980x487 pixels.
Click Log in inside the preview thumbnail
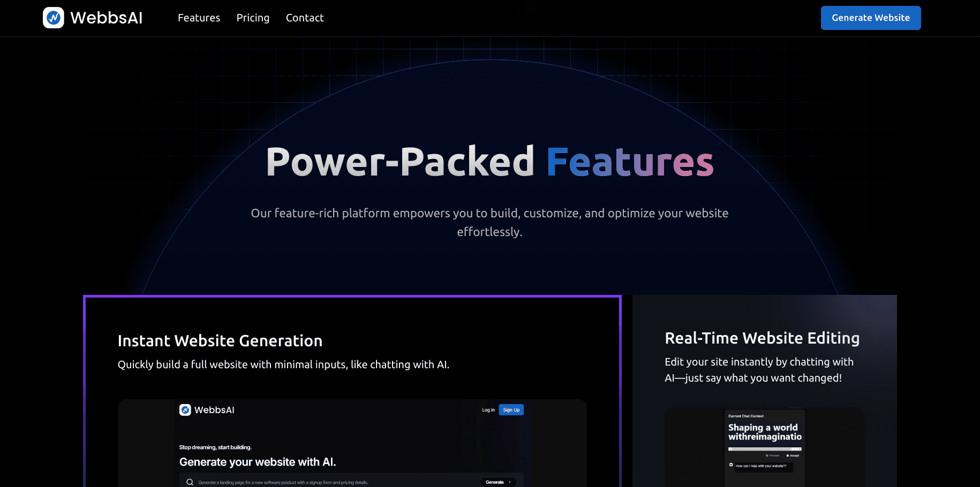click(488, 410)
